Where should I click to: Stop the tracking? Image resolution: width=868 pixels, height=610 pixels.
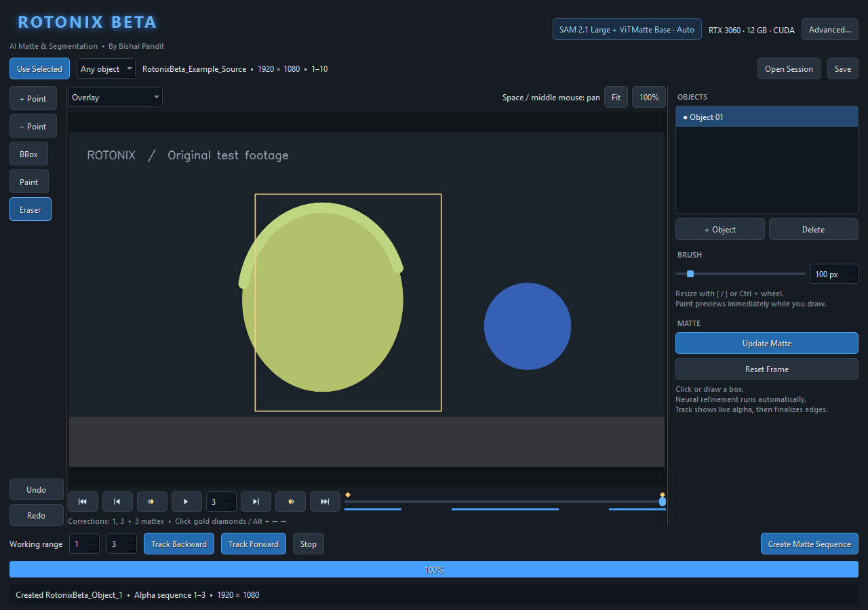(309, 544)
